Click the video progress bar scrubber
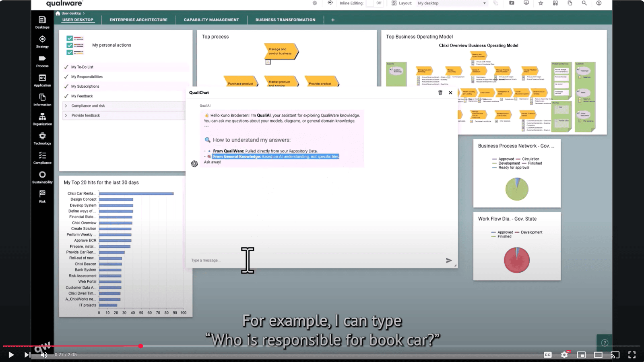Image resolution: width=644 pixels, height=362 pixels. click(x=140, y=346)
